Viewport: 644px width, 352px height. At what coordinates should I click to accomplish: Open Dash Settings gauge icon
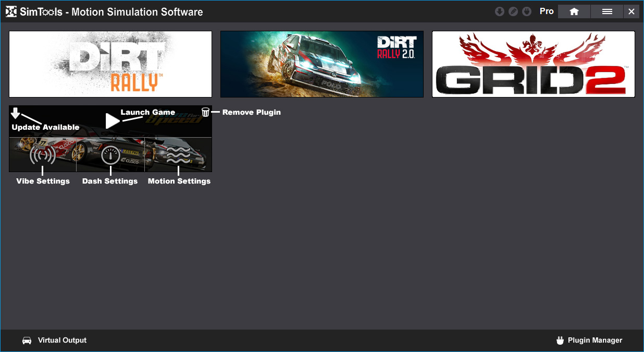[x=110, y=155]
